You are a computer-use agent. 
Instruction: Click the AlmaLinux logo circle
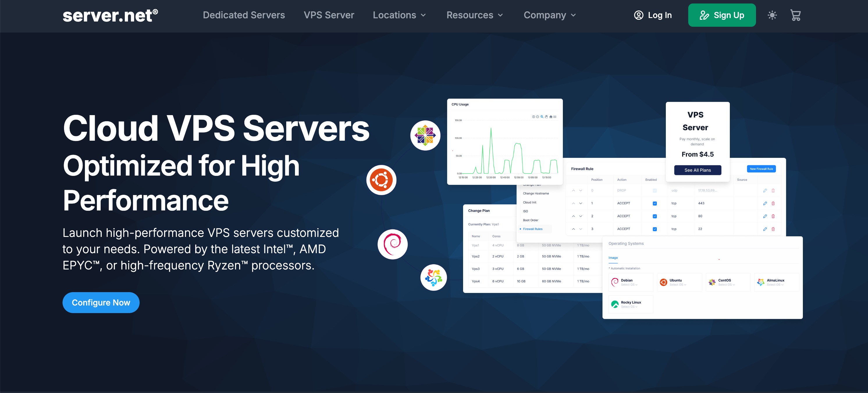pos(433,278)
